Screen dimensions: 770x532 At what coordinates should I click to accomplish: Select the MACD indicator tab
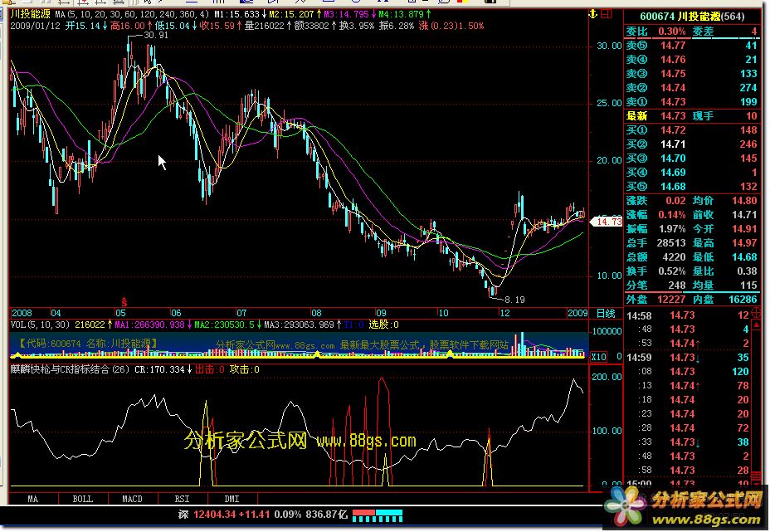132,499
